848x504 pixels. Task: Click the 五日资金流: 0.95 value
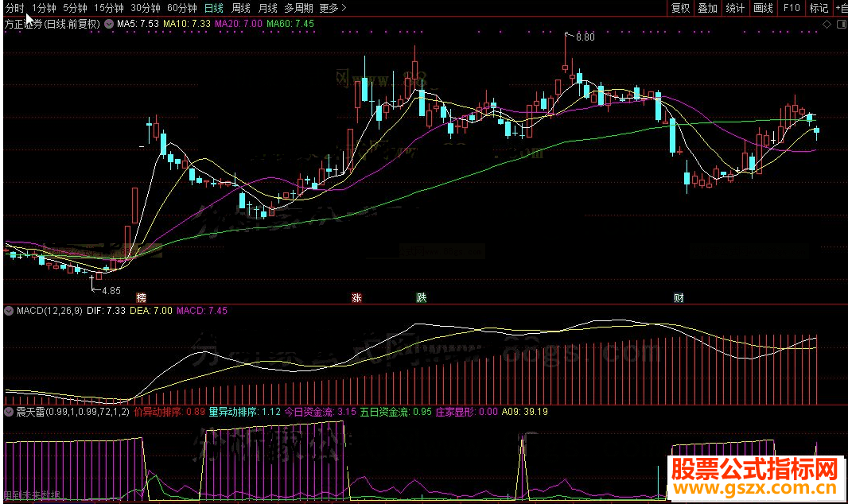click(x=396, y=412)
